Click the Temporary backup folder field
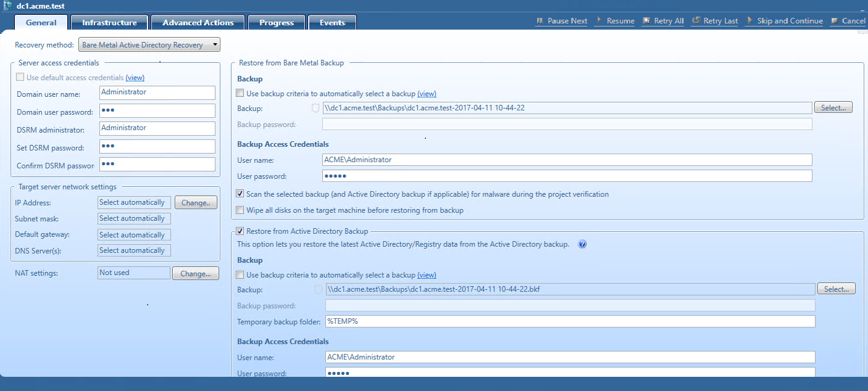The height and width of the screenshot is (391, 868). (569, 321)
